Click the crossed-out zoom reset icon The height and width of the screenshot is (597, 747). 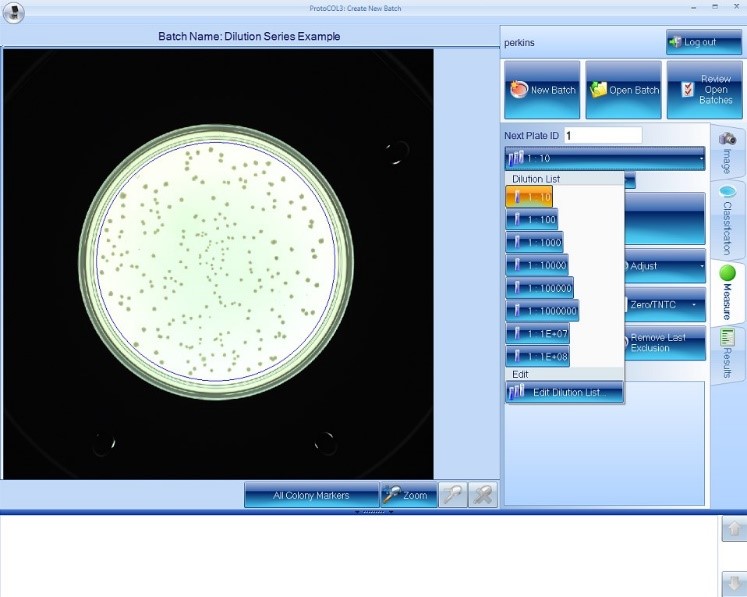click(x=483, y=495)
